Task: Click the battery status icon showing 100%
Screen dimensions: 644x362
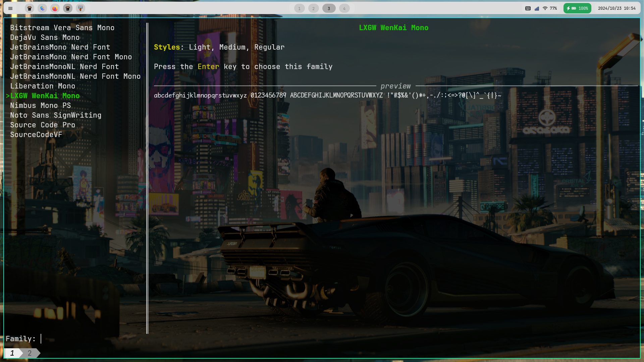Action: [577, 8]
